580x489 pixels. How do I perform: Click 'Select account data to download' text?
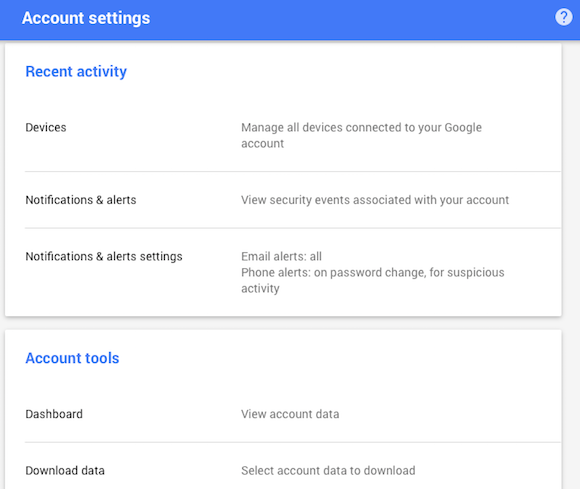328,471
